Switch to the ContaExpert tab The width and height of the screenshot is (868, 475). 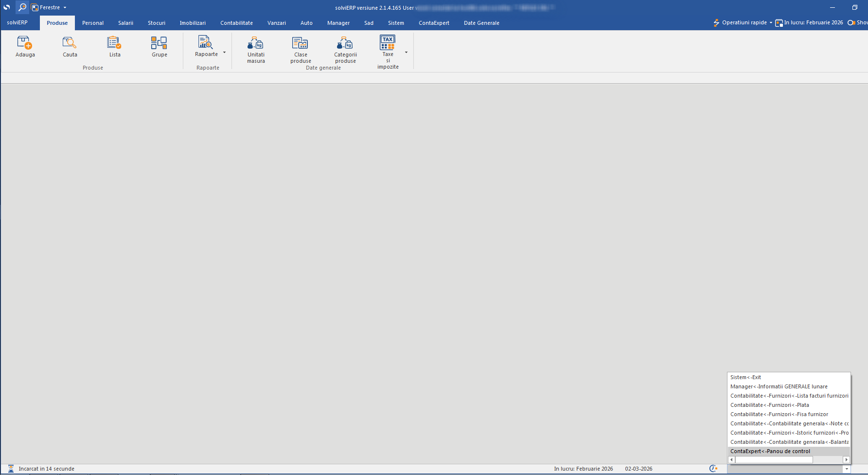tap(434, 23)
